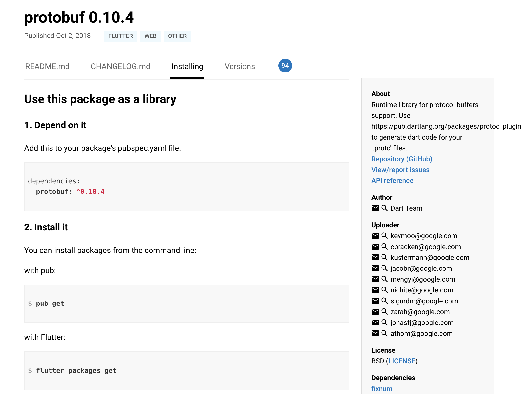
Task: Click the '2. Install it' heading
Action: [x=46, y=227]
